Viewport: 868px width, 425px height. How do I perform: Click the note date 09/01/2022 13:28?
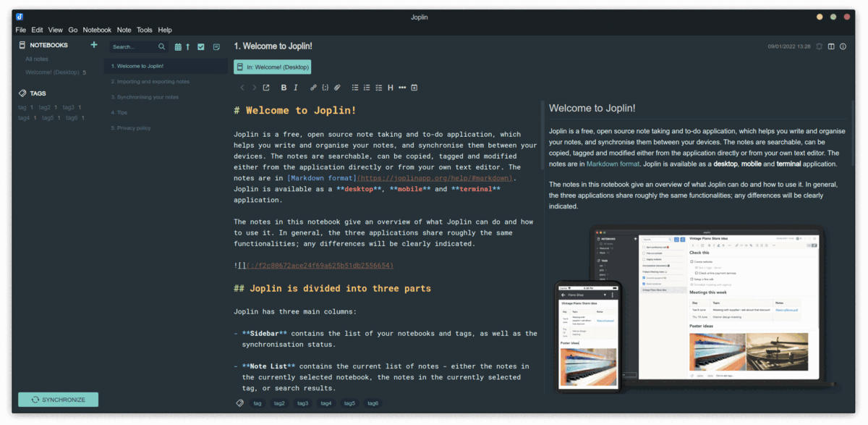click(x=788, y=46)
